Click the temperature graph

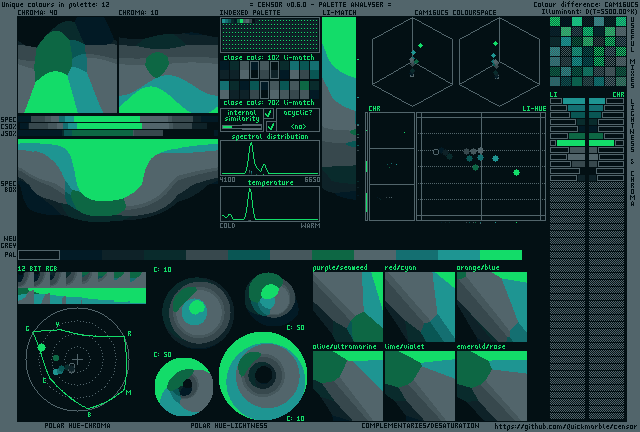(270, 204)
